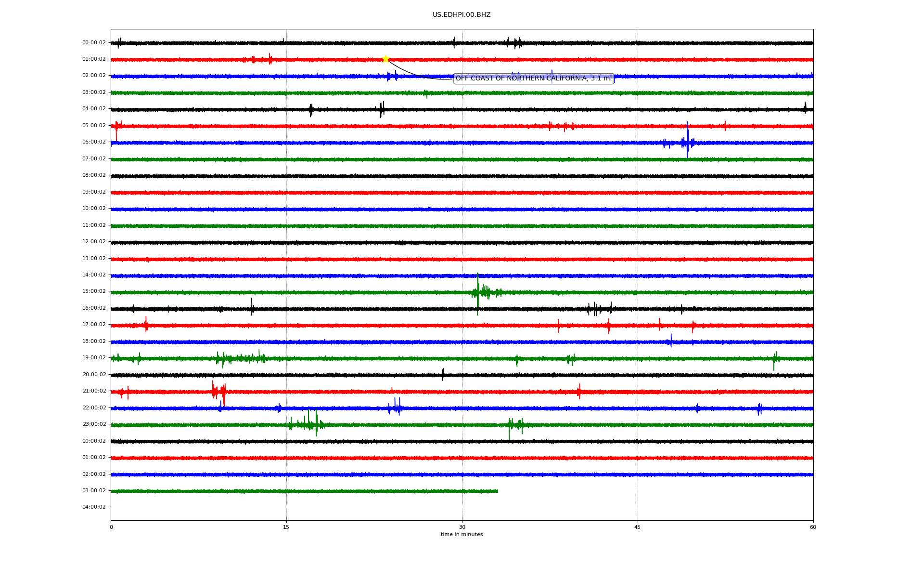Click the 20:00:02 row label

pos(94,375)
